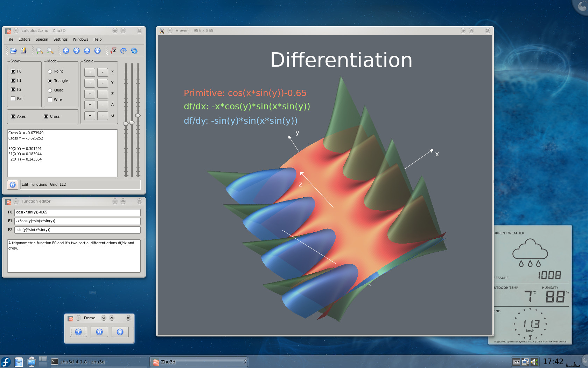The image size is (588, 368).
Task: Open the network tray icon
Action: 525,362
